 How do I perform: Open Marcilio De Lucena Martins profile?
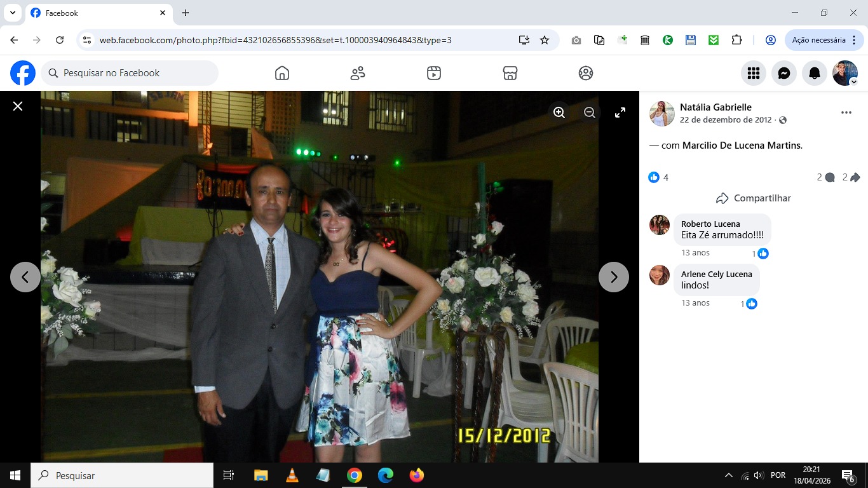(741, 146)
